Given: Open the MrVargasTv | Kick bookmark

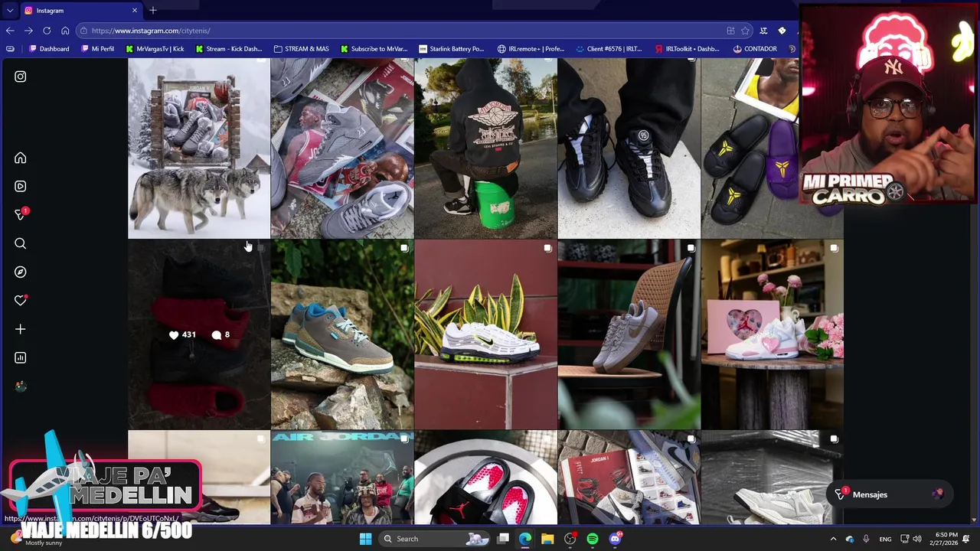Looking at the screenshot, I should pyautogui.click(x=155, y=49).
